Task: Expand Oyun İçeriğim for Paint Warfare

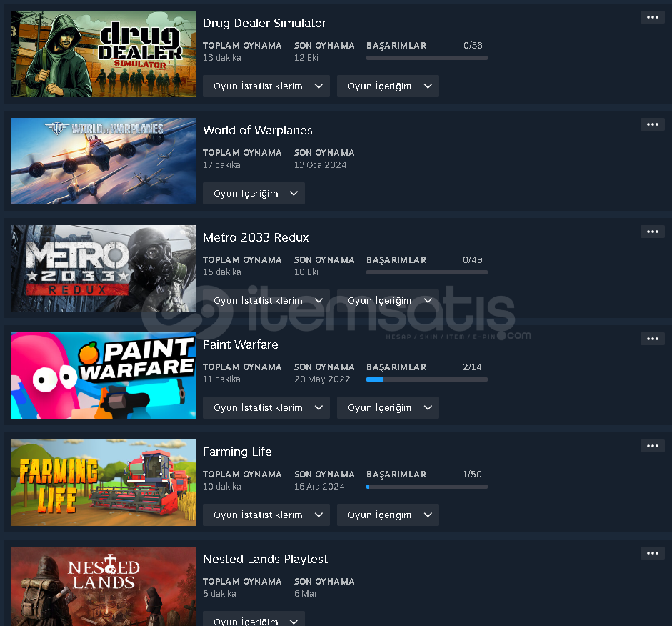Action: pyautogui.click(x=388, y=408)
